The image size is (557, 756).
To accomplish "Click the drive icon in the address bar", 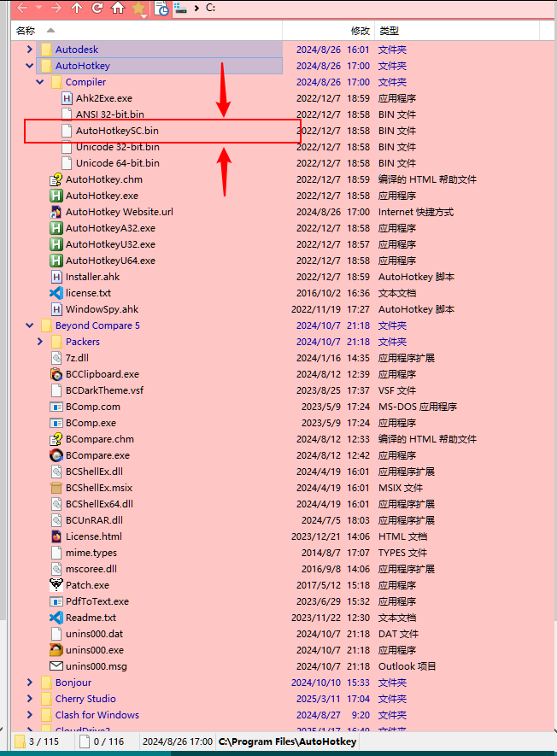I will coord(180,8).
